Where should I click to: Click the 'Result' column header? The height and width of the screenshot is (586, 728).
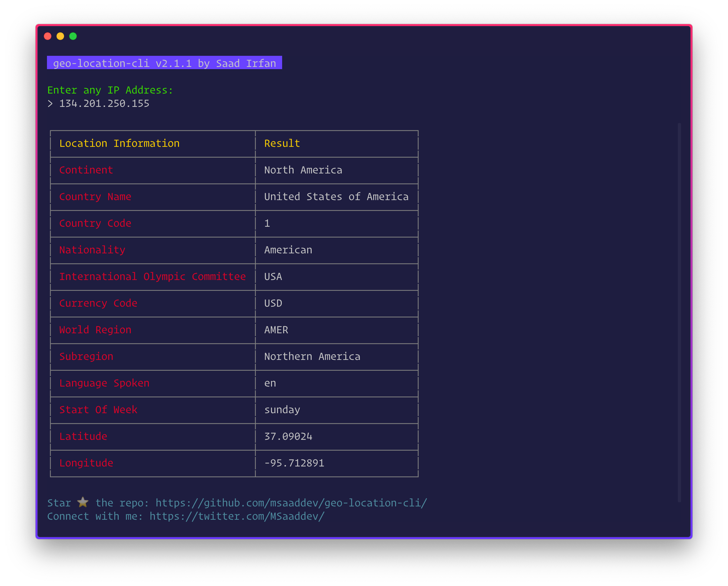(x=282, y=143)
